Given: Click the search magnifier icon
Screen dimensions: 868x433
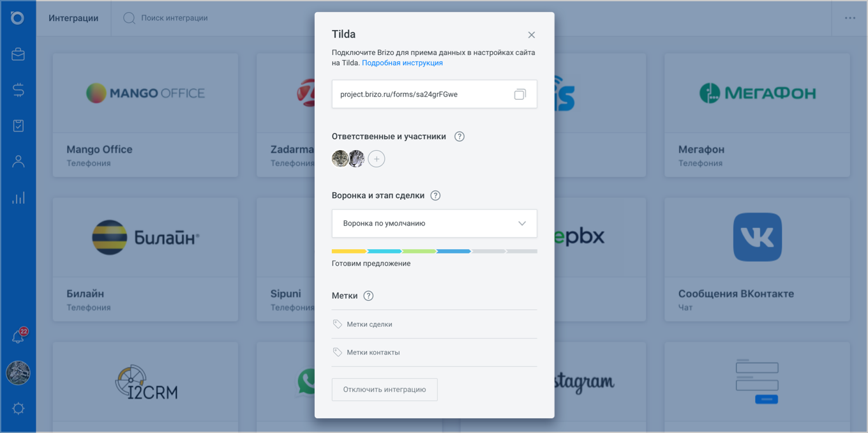Looking at the screenshot, I should coord(129,18).
